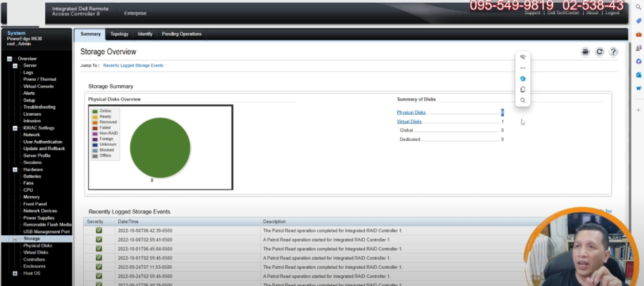
Task: Launch Virtual Console from tree
Action: point(38,87)
